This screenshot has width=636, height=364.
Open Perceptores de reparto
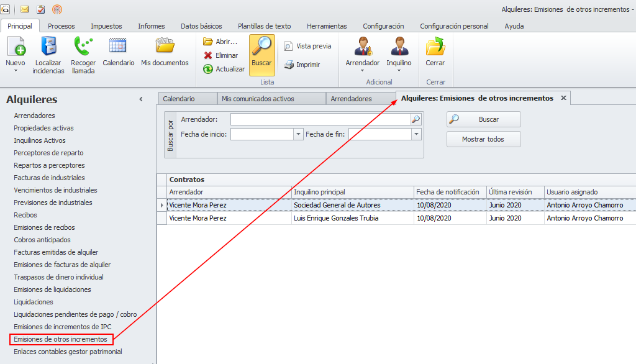tap(48, 153)
